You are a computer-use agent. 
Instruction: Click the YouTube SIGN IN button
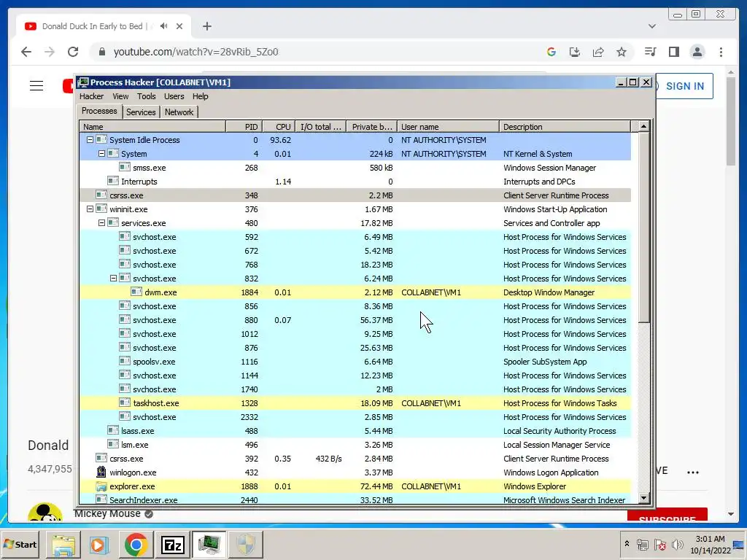684,86
